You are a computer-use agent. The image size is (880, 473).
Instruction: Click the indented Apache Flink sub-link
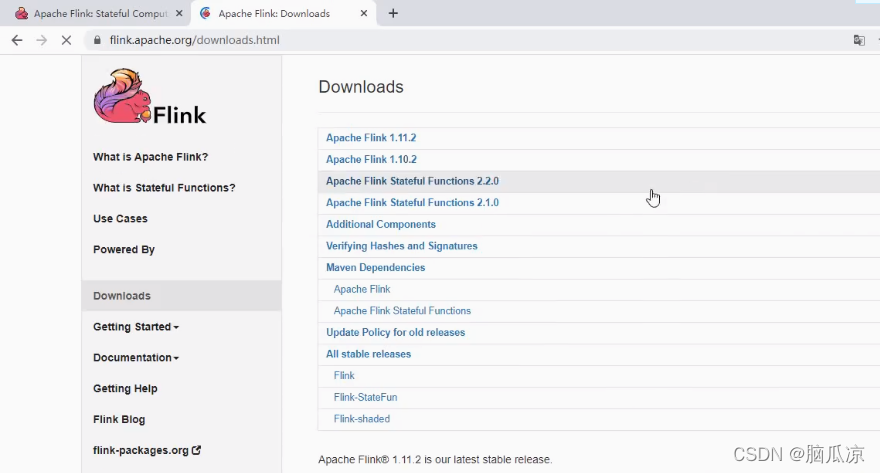point(361,290)
